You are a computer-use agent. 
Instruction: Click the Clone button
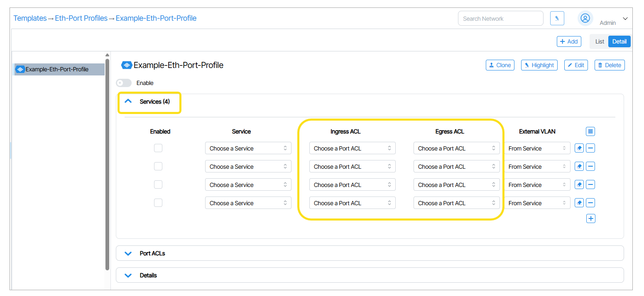click(x=500, y=65)
